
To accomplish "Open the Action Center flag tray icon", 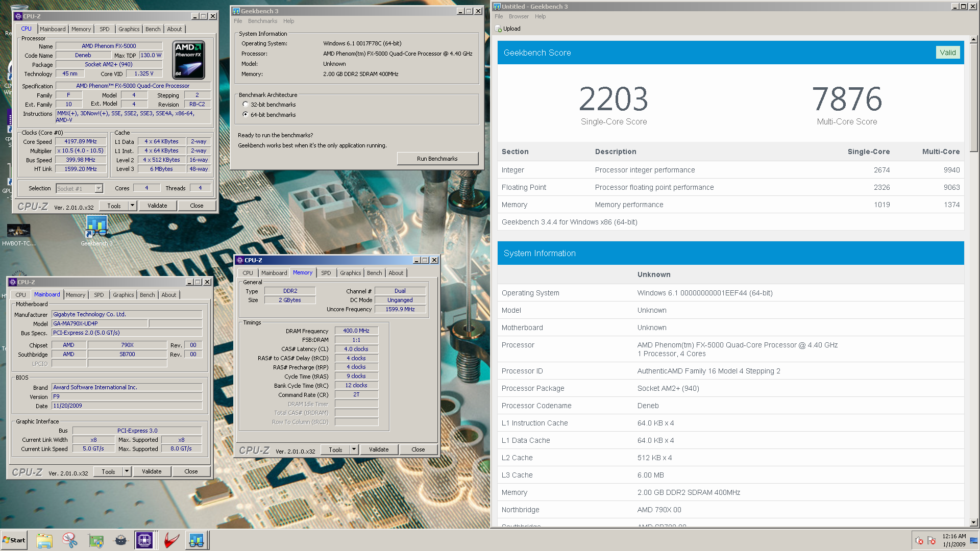I will (932, 540).
